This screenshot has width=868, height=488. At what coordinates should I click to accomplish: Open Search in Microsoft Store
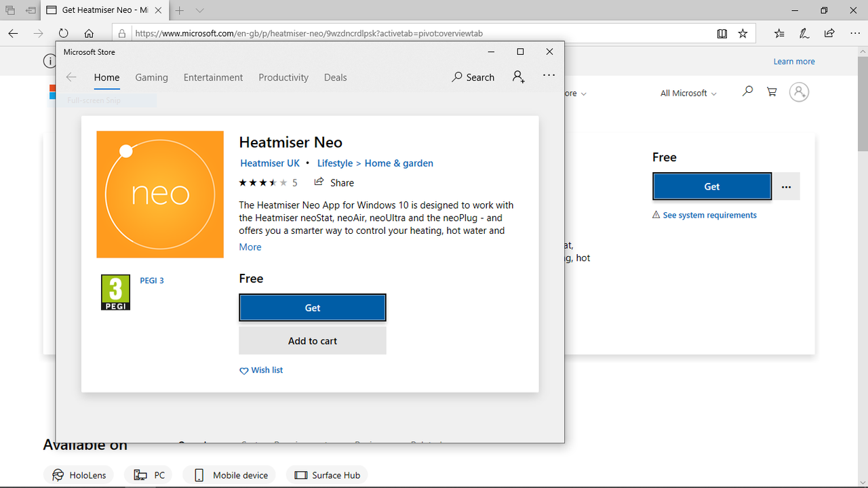pos(473,77)
